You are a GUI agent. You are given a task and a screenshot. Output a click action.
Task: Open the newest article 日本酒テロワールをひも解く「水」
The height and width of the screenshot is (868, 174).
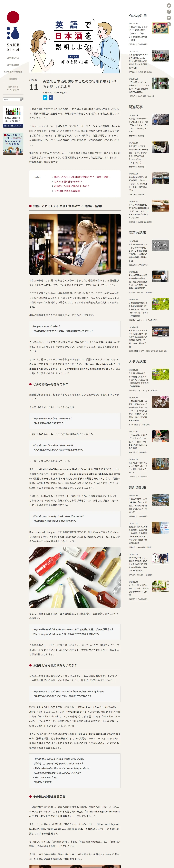[x=138, y=505]
